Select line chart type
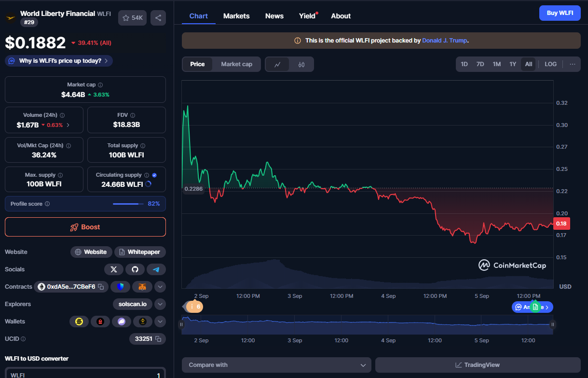This screenshot has height=378, width=588. coord(277,64)
